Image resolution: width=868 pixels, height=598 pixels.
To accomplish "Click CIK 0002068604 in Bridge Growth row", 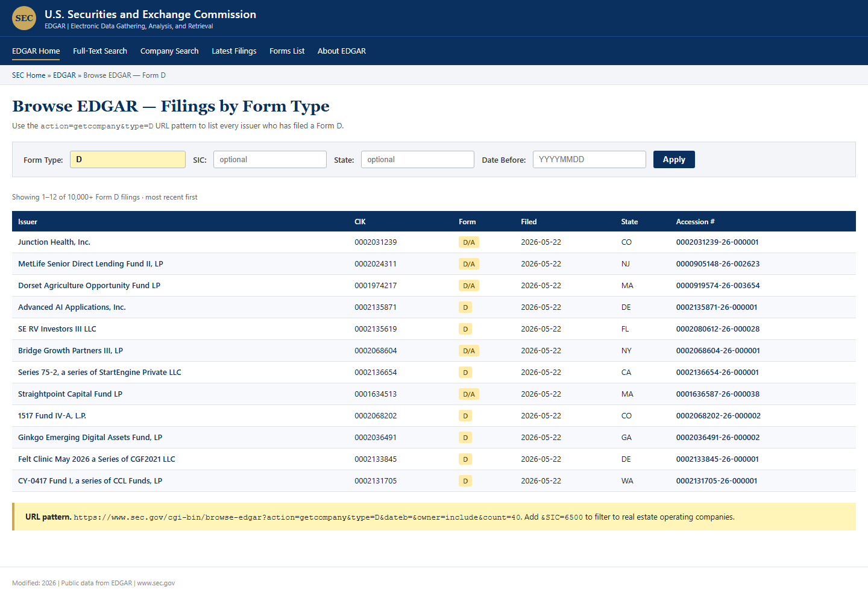I will click(x=376, y=351).
